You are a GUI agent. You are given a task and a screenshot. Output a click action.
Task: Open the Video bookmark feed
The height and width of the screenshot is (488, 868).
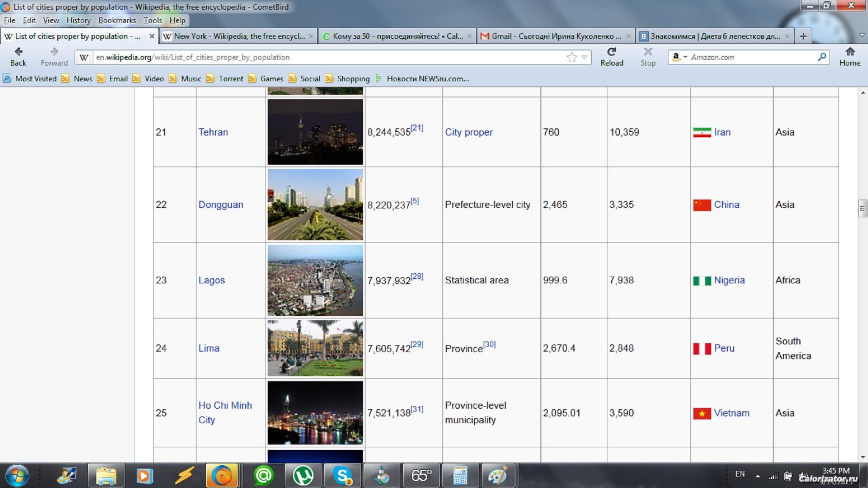coord(148,78)
